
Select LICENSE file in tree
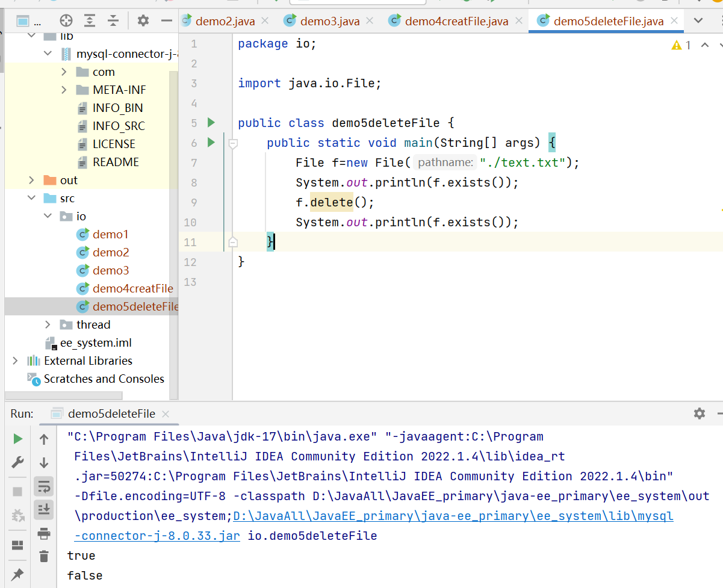[114, 144]
